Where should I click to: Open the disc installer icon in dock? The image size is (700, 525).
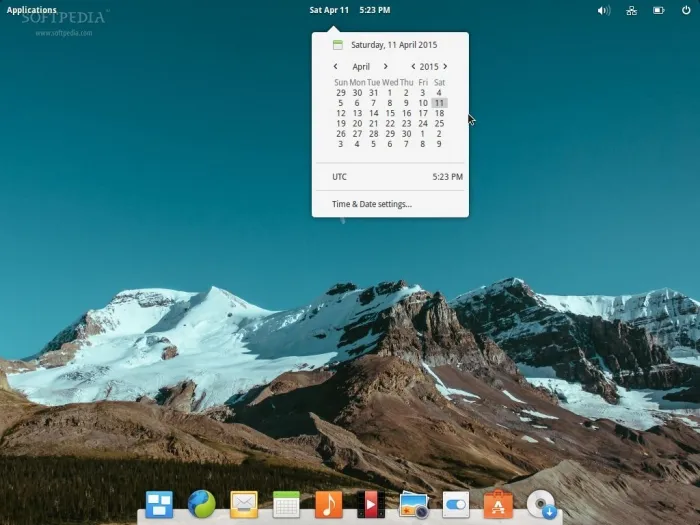[x=541, y=504]
